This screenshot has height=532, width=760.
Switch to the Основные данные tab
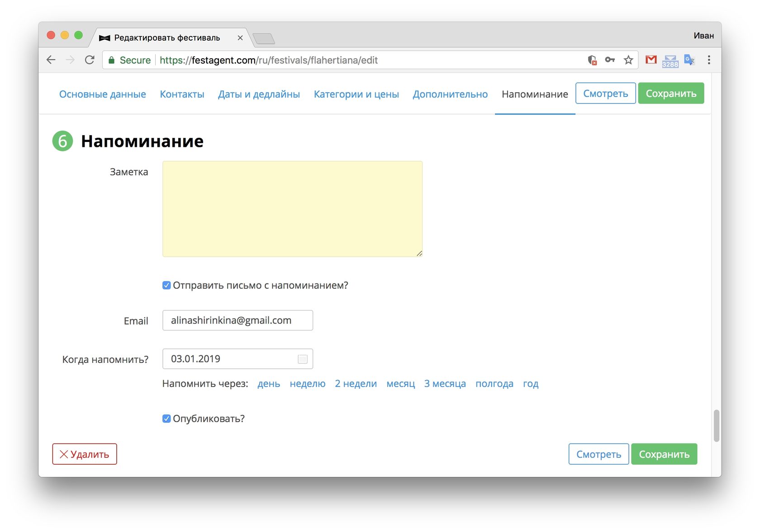tap(103, 94)
